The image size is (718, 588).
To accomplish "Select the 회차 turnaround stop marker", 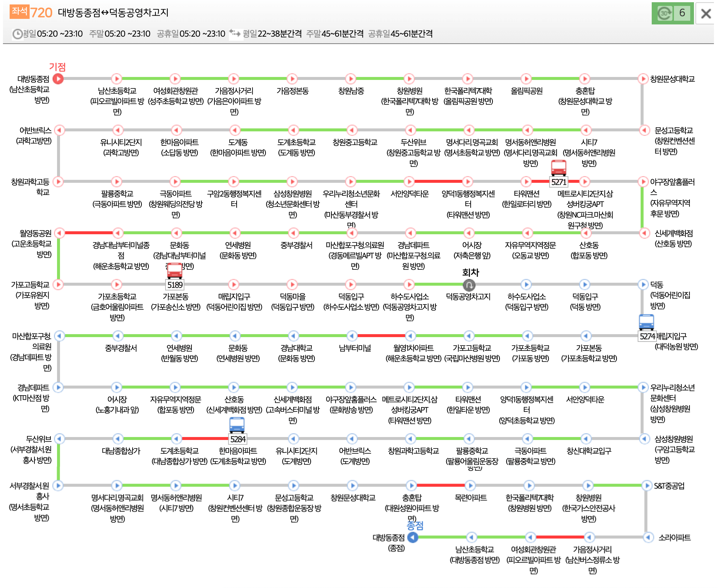I will 469,285.
